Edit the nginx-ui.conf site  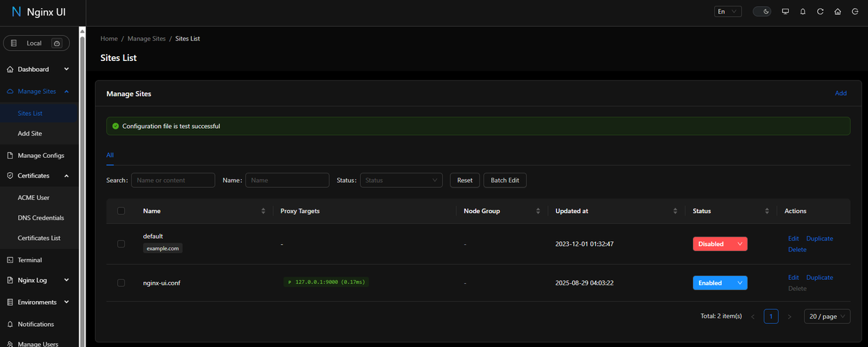pyautogui.click(x=793, y=278)
